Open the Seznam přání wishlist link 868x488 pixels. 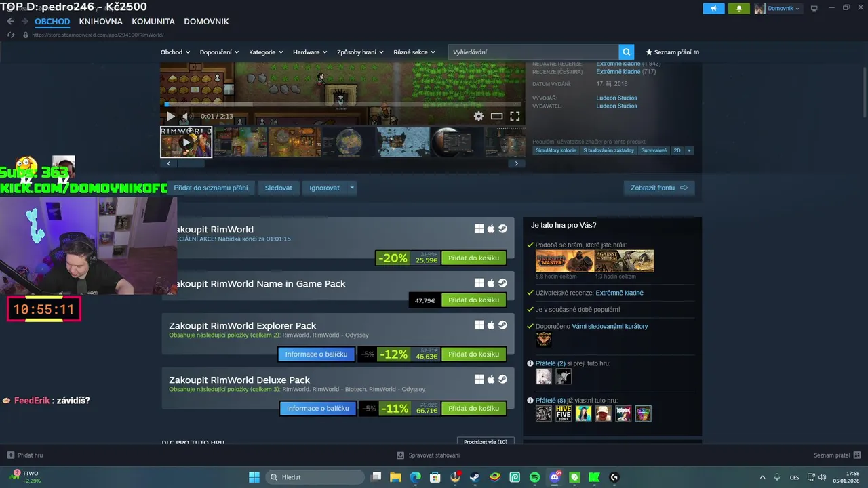[673, 52]
